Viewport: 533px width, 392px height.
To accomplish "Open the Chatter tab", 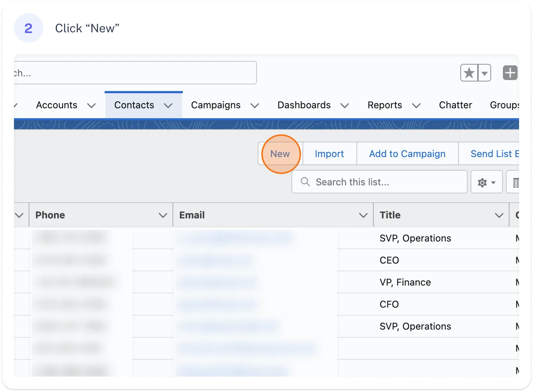I will (456, 105).
